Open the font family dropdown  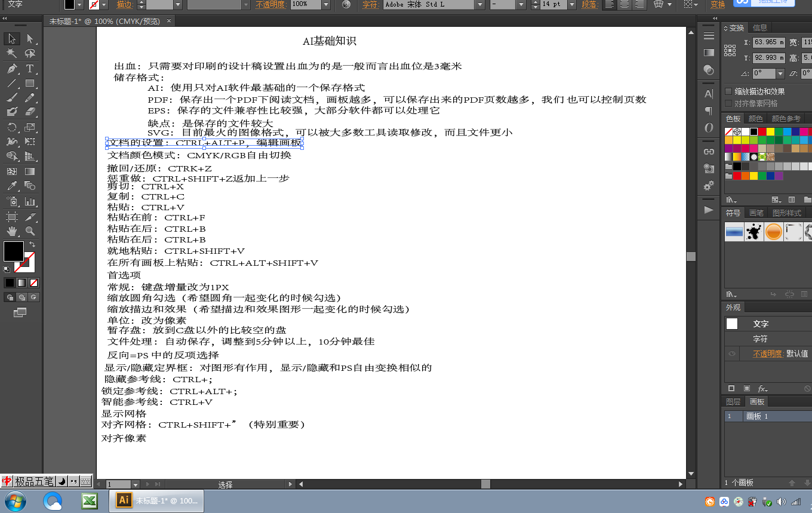pos(479,4)
